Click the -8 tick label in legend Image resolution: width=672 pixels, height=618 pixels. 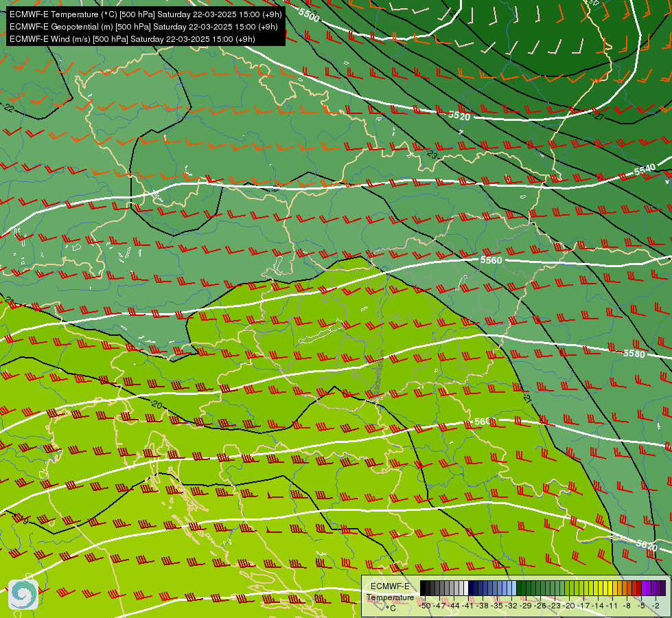(627, 606)
